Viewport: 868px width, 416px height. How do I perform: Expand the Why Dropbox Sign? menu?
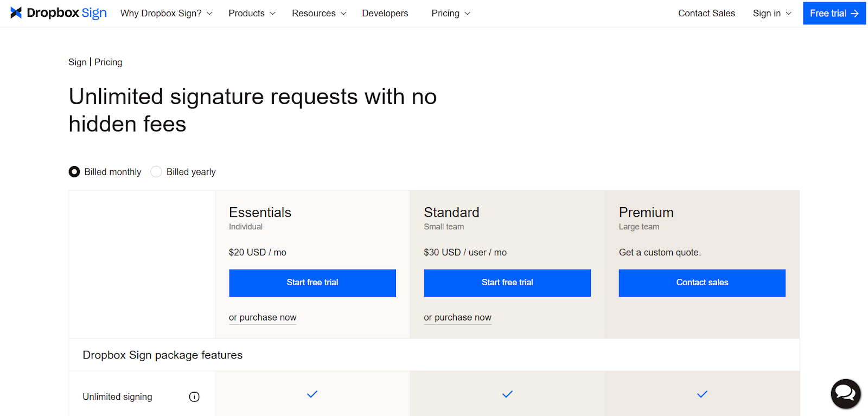pos(167,14)
